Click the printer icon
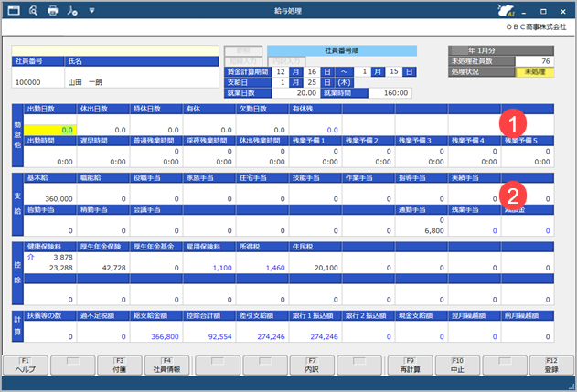Image resolution: width=577 pixels, height=392 pixels. 53,11
